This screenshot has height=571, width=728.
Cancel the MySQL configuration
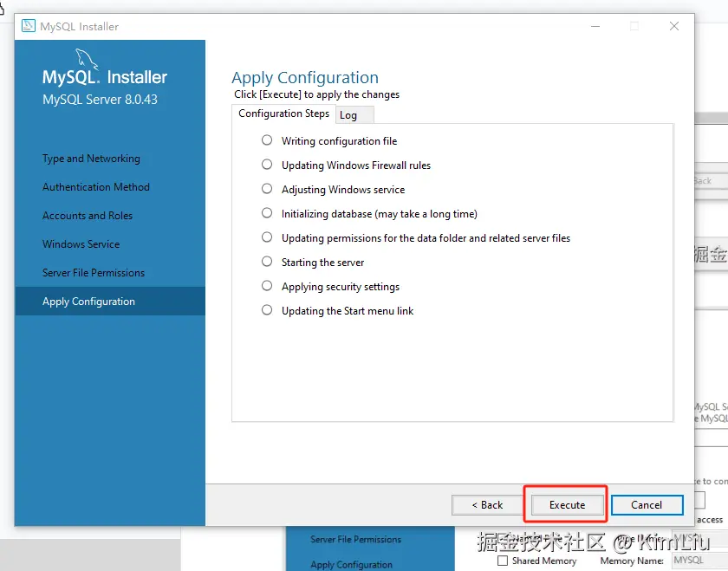647,504
